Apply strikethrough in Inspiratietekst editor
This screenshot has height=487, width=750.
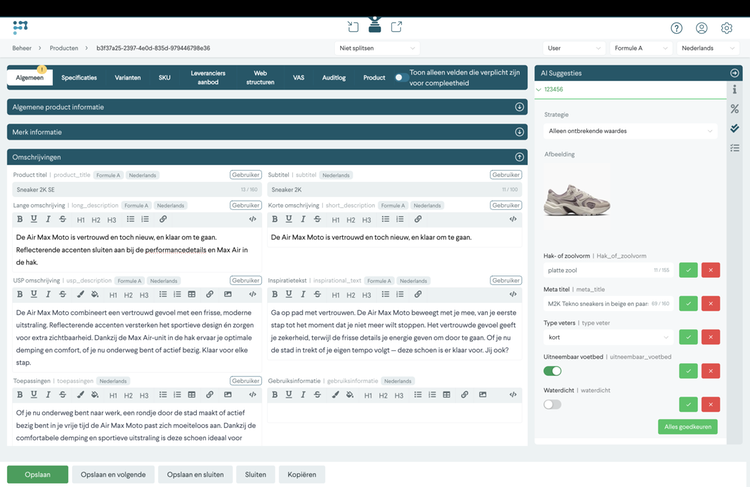[x=318, y=294]
